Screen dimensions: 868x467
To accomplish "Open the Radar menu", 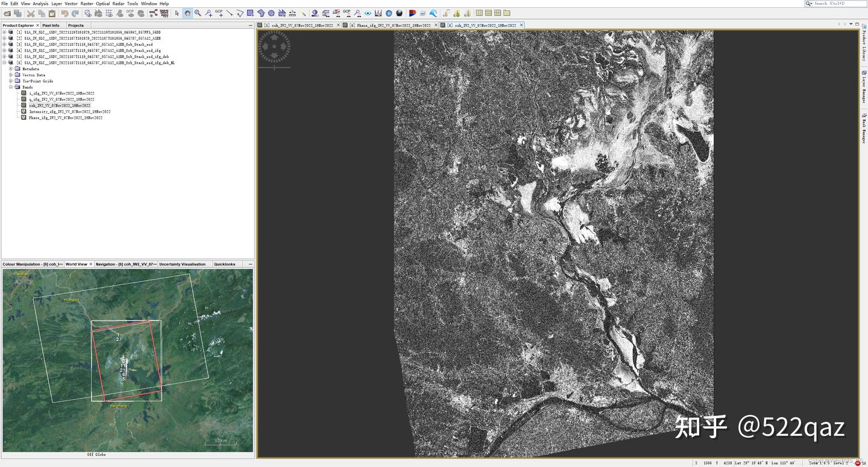I will 118,3.
